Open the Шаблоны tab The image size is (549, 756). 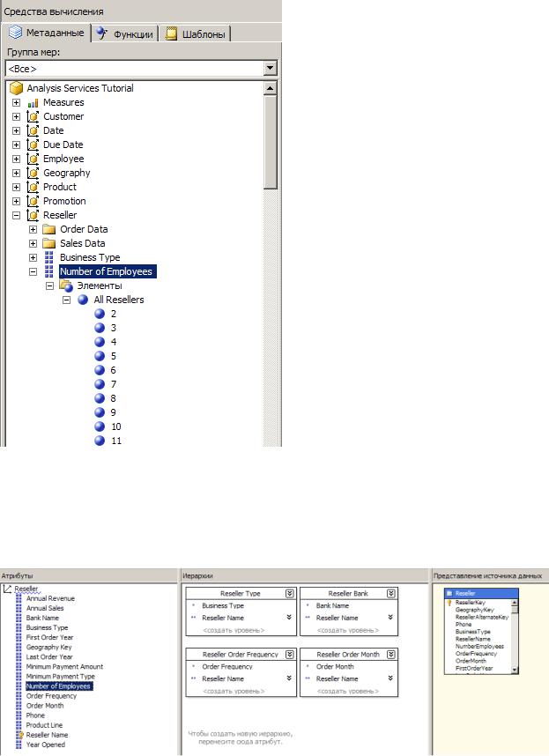(196, 33)
